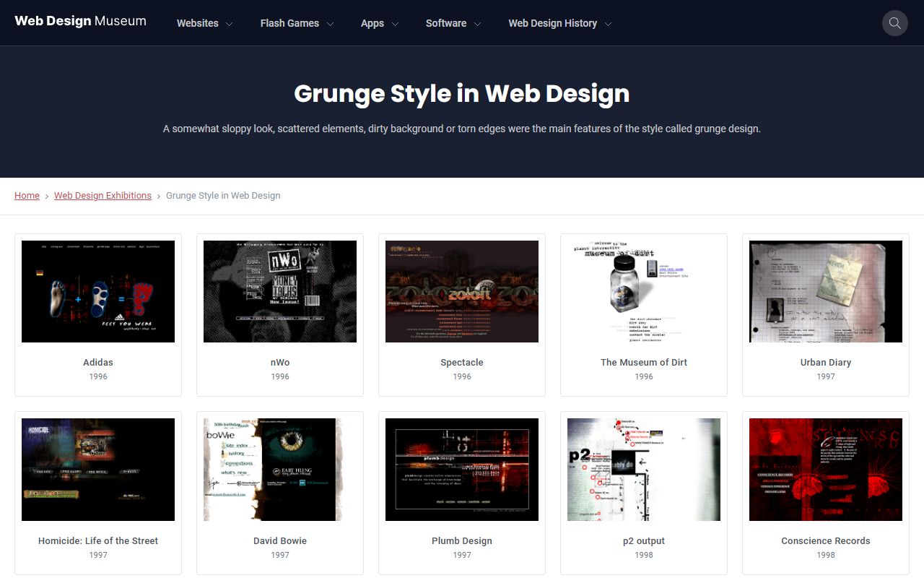Open the Web Design History dropdown
Viewport: 924px width, 578px height.
click(x=559, y=23)
